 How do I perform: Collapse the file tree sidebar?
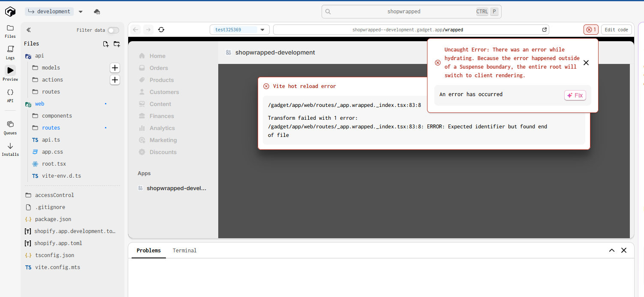tap(29, 30)
